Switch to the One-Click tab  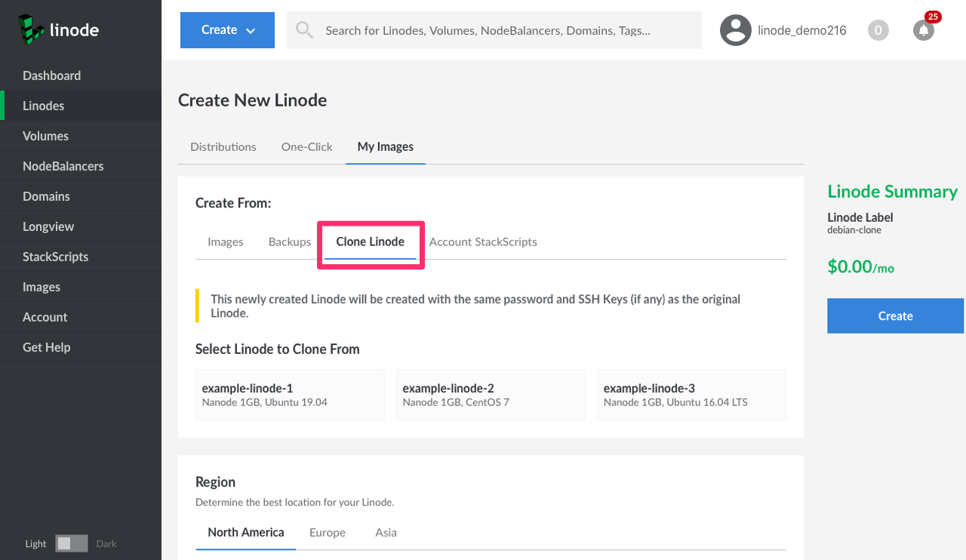coord(306,146)
